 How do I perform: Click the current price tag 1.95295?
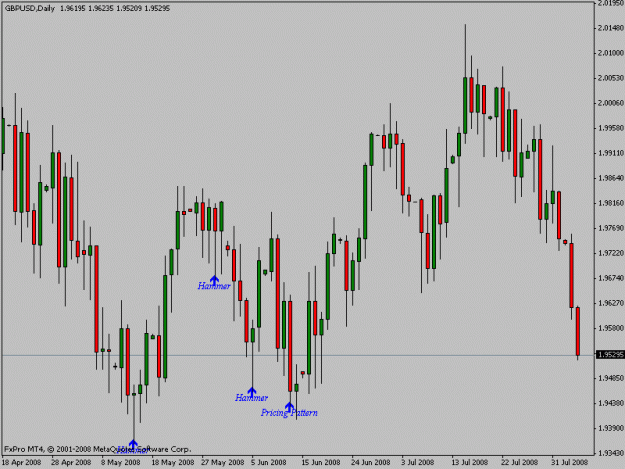coord(610,355)
